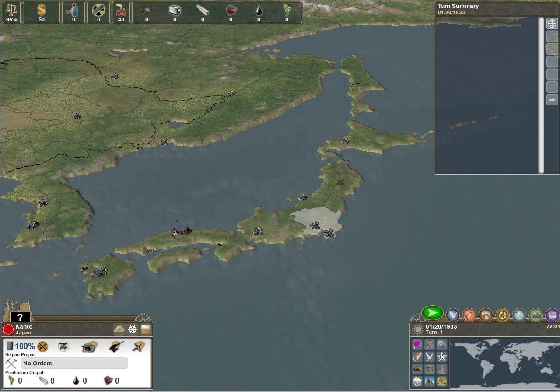Click the telephone diplomacy round icon
The image size is (560, 392).
click(486, 315)
